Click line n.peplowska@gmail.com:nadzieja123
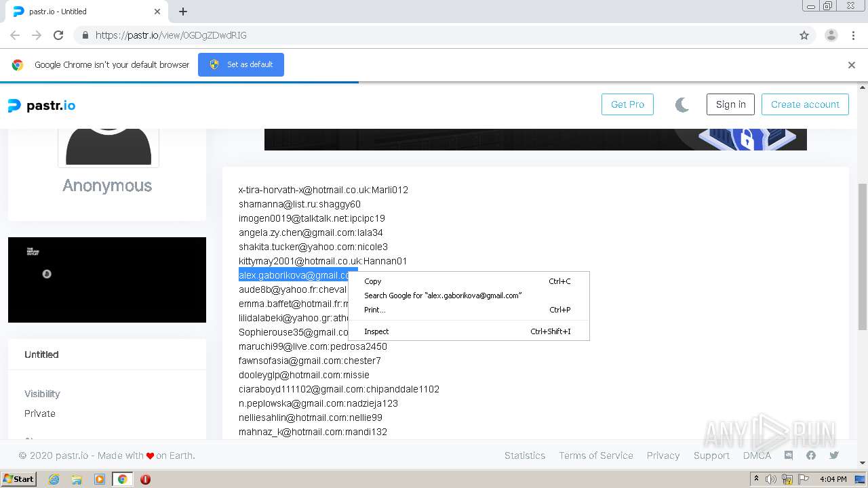The width and height of the screenshot is (868, 488). [318, 403]
